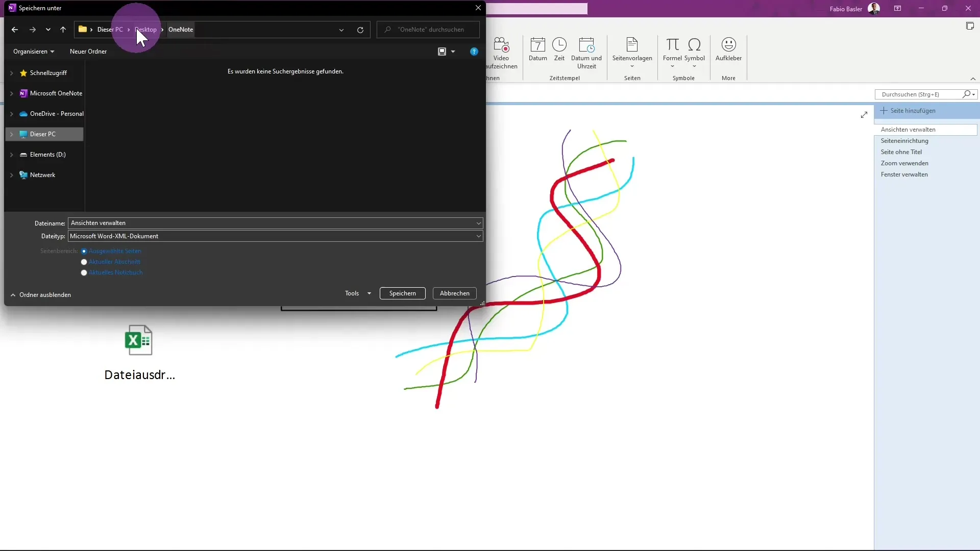Click the notes feed icon top right
This screenshot has height=551, width=980.
point(970,26)
